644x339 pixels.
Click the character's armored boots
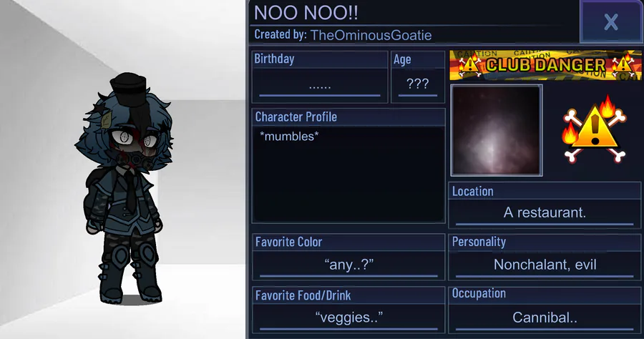click(130, 273)
